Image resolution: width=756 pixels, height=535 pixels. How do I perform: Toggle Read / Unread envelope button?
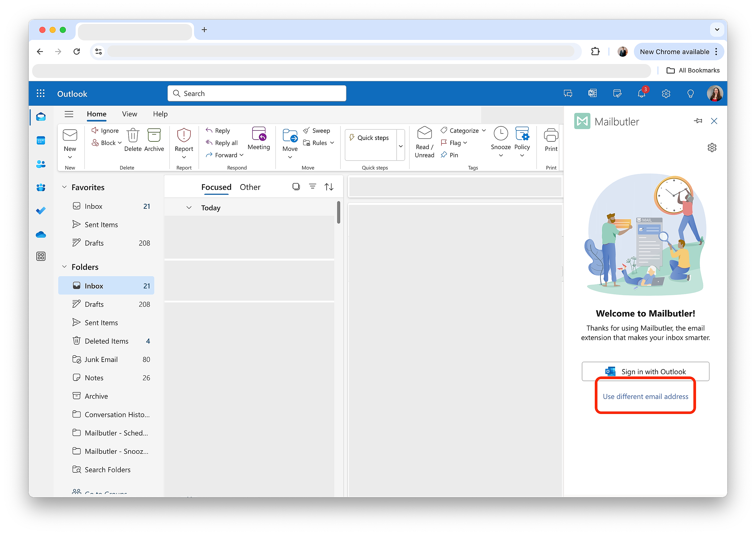click(x=424, y=142)
